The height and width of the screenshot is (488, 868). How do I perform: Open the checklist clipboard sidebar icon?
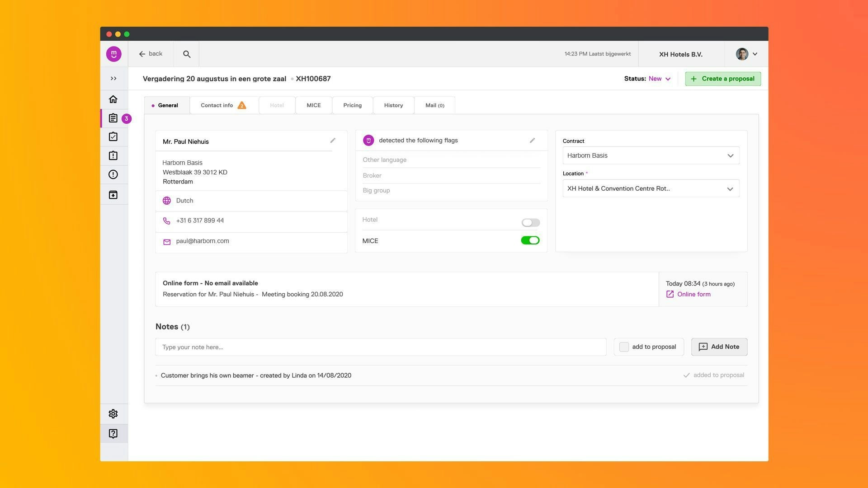tap(113, 137)
